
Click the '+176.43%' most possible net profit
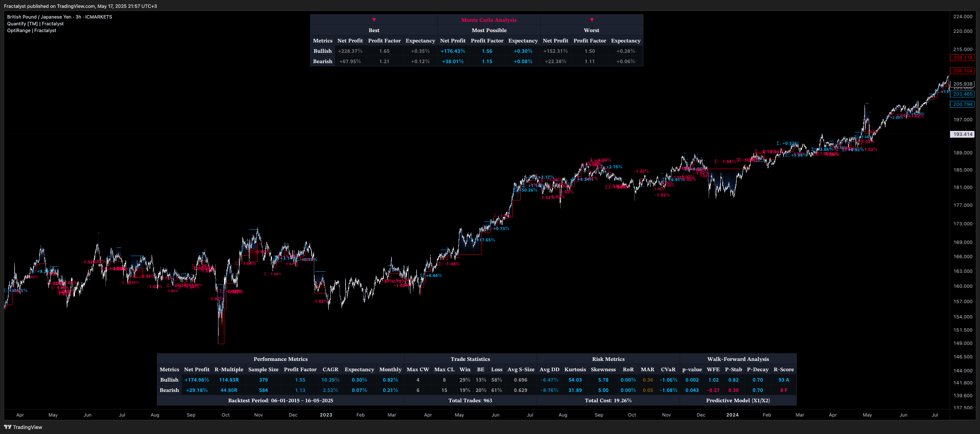(x=453, y=51)
